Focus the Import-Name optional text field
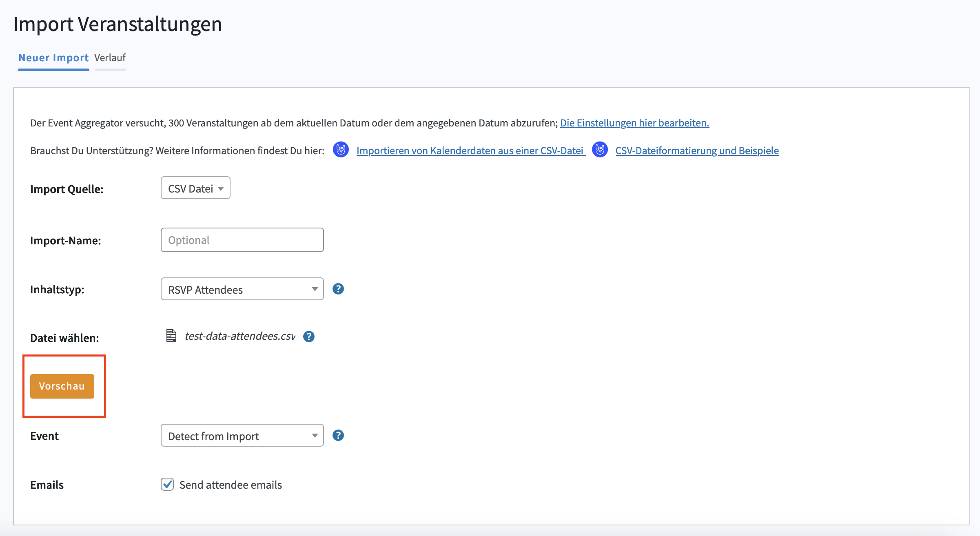The height and width of the screenshot is (536, 980). [242, 240]
